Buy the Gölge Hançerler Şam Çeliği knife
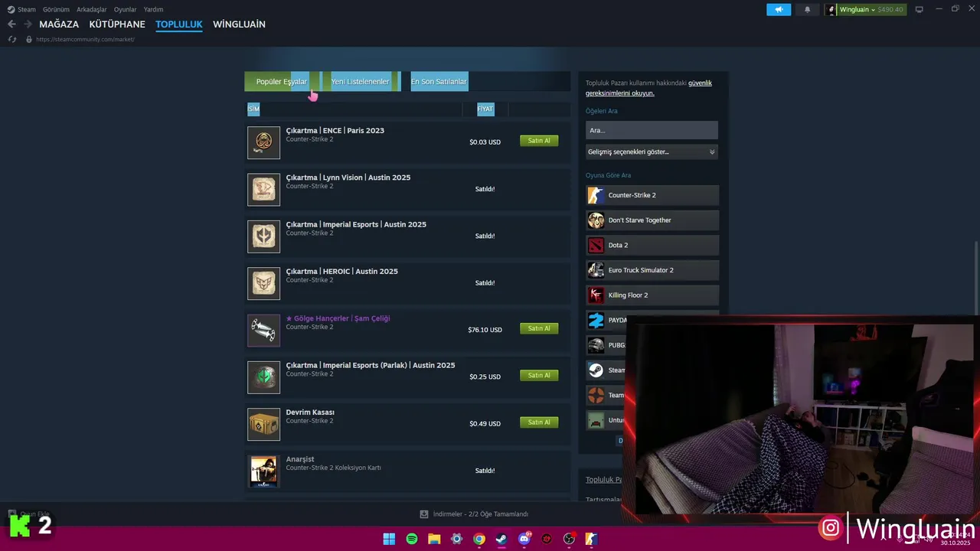Viewport: 980px width, 551px height. [539, 328]
